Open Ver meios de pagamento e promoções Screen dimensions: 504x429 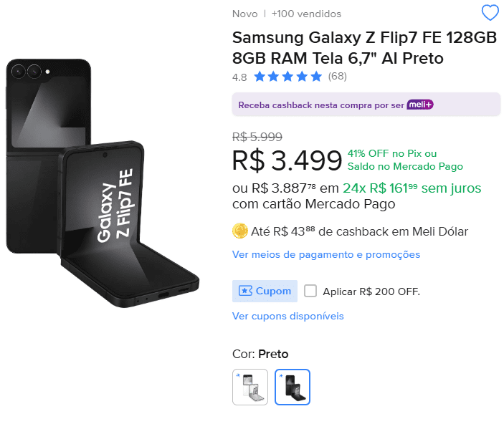[326, 254]
